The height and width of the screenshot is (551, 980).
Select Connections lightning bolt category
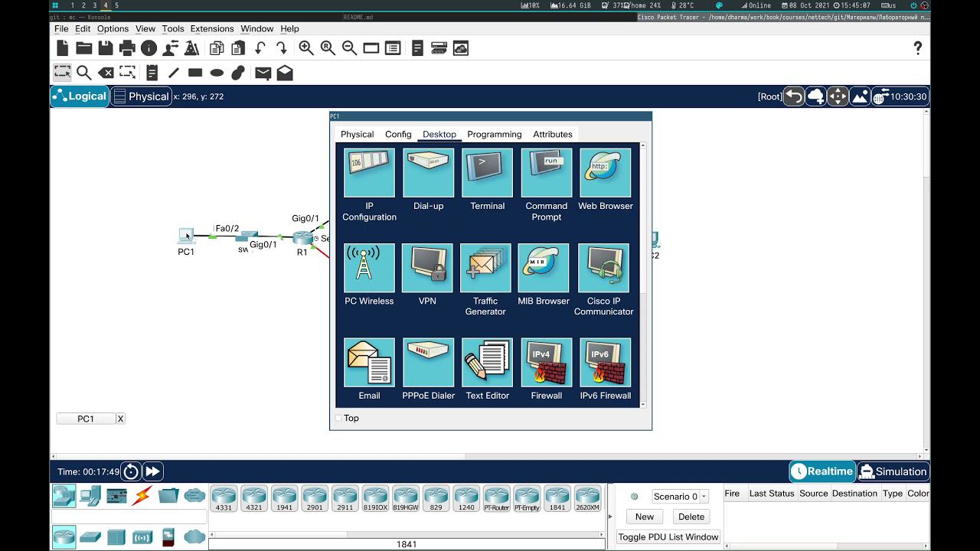[x=142, y=496]
